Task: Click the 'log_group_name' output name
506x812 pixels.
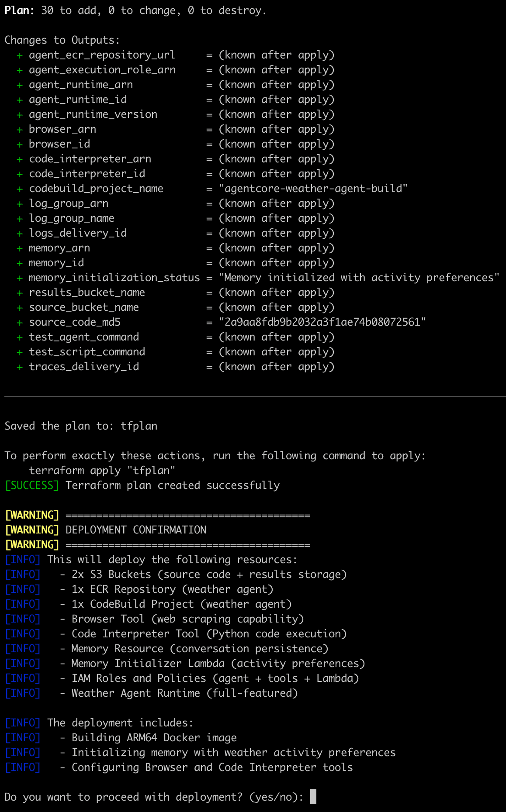Action: [x=72, y=218]
